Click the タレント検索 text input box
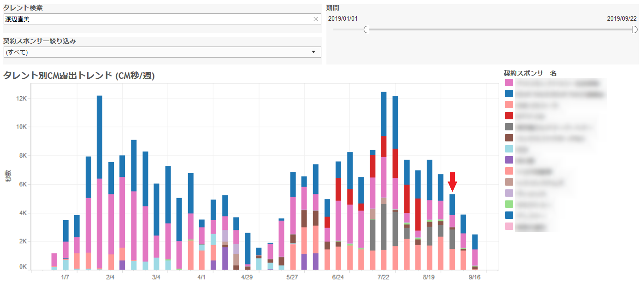The width and height of the screenshot is (644, 287). pyautogui.click(x=157, y=19)
